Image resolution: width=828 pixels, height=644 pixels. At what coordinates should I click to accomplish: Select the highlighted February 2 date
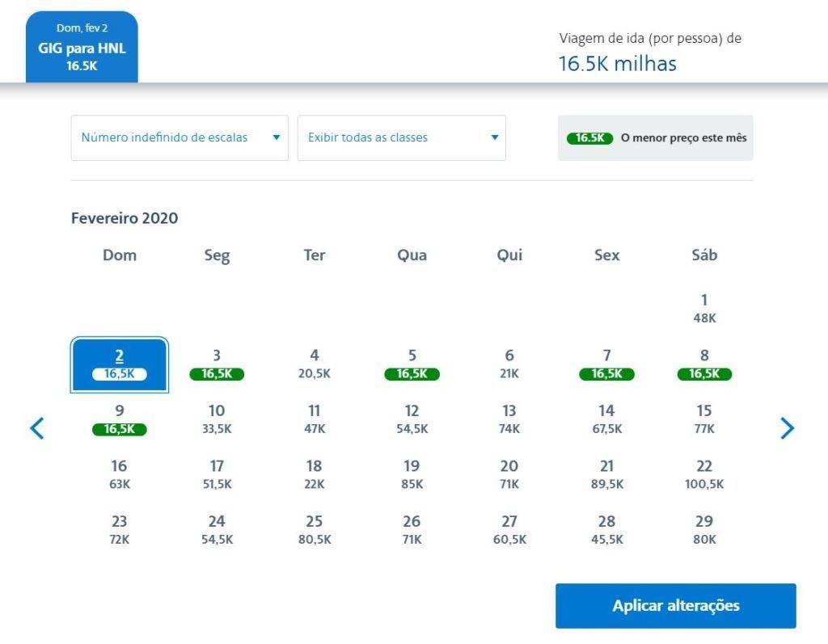point(120,364)
